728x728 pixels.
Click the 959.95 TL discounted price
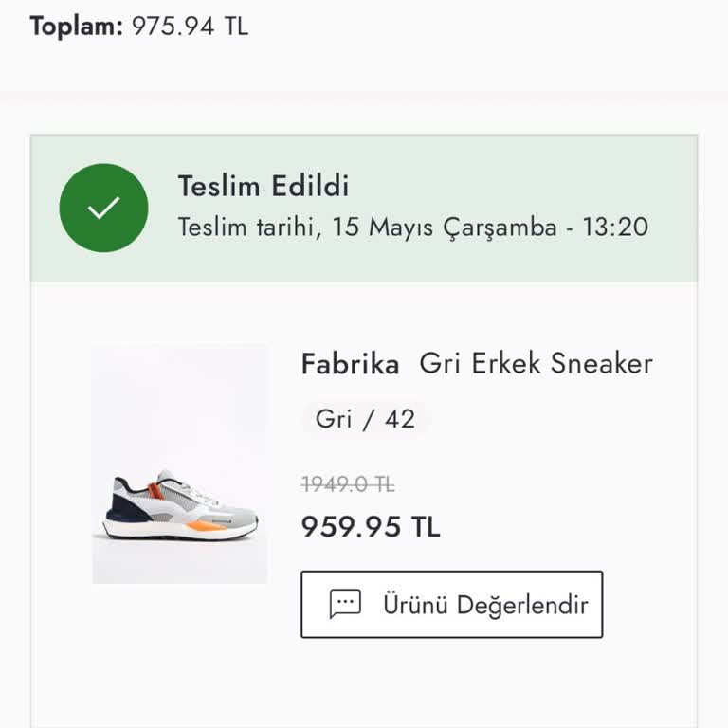pyautogui.click(x=371, y=527)
